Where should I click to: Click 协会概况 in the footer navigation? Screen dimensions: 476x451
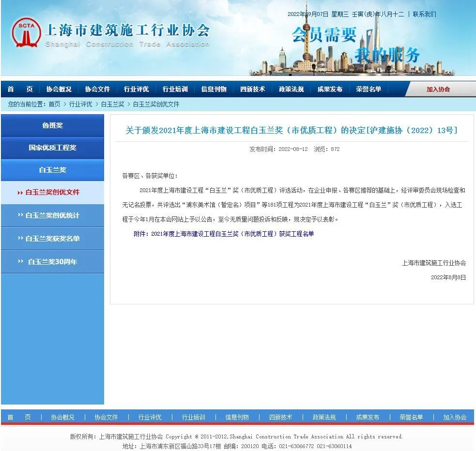tap(62, 417)
